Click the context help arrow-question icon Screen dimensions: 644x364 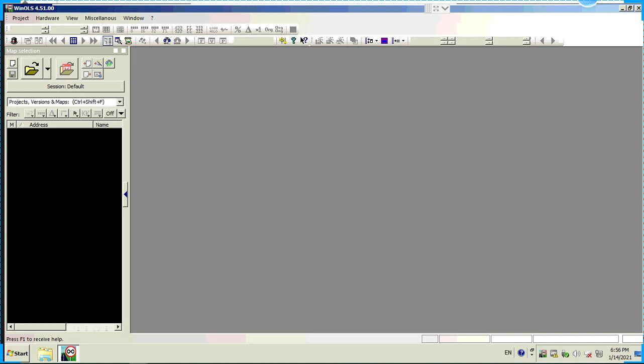tap(304, 41)
